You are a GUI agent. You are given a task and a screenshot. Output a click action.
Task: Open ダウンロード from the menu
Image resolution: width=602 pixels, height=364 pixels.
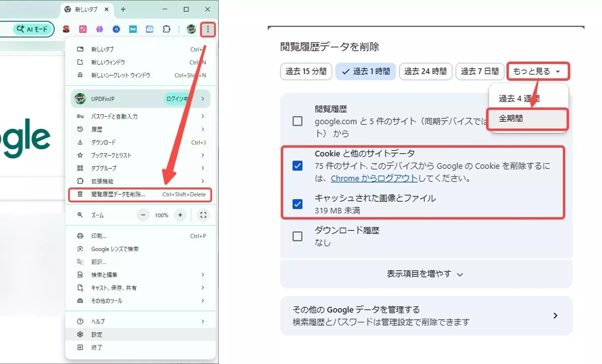[141, 142]
